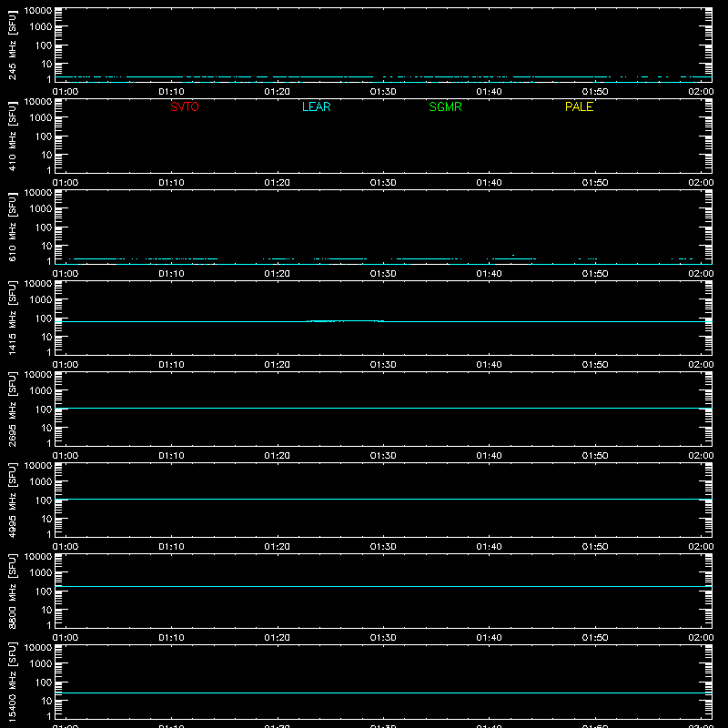
Task: Select the 4995 MHz [SFU] axis title
Action: coord(12,500)
